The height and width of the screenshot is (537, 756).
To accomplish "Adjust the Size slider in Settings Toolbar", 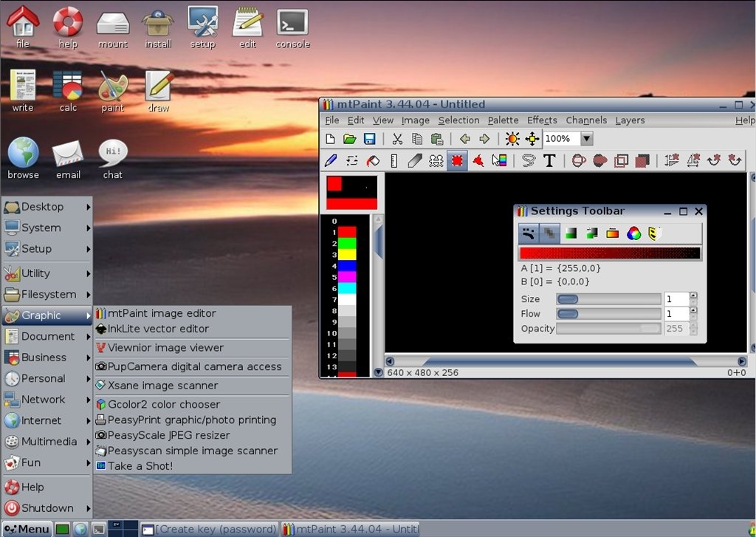I will 608,299.
